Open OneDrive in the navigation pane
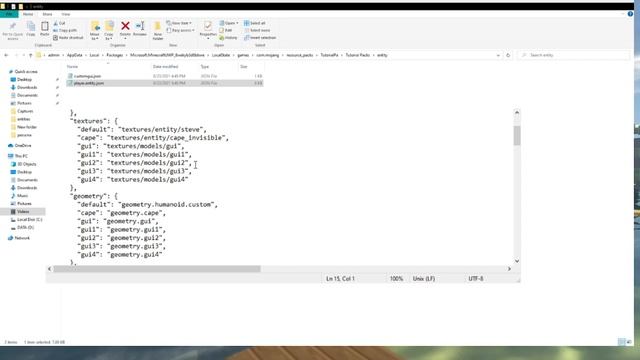Viewport: 640px width, 360px height. click(x=20, y=146)
